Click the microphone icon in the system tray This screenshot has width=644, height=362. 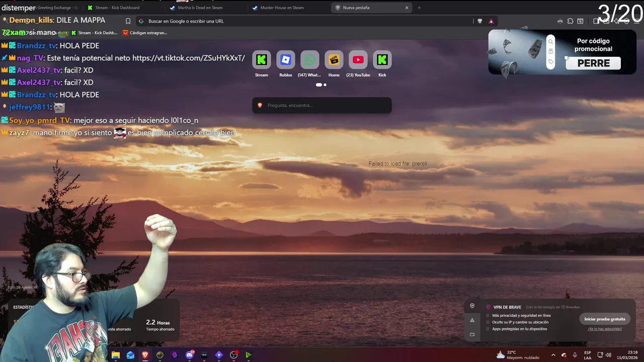click(x=575, y=355)
